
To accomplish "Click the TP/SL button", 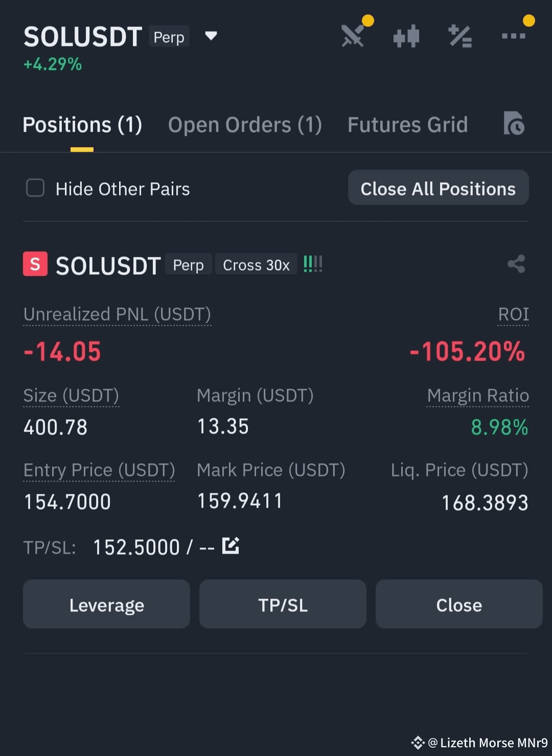I will (283, 604).
